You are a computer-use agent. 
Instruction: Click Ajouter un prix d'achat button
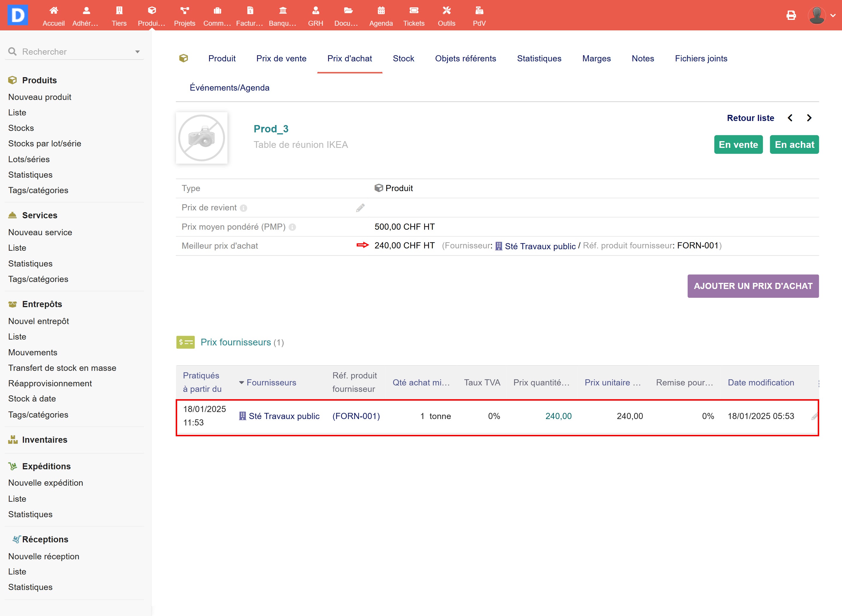(753, 286)
